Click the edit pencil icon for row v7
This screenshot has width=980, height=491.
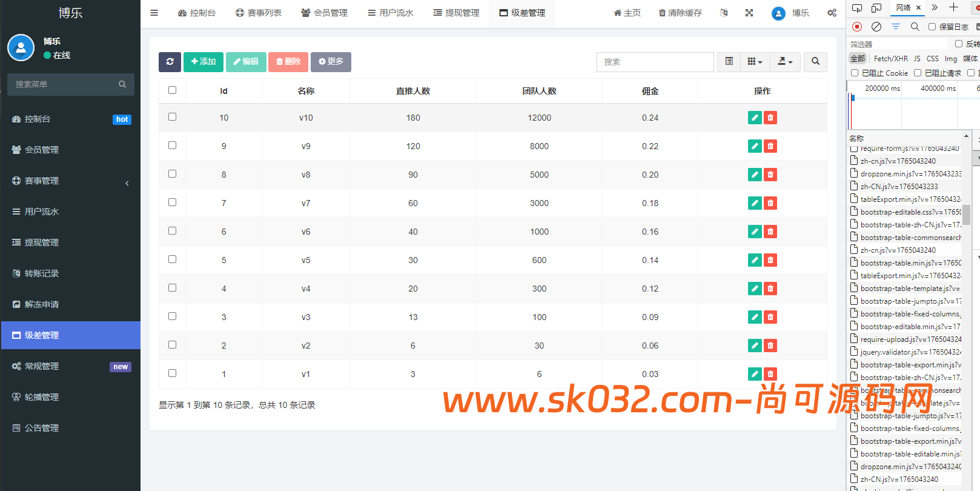pos(755,203)
